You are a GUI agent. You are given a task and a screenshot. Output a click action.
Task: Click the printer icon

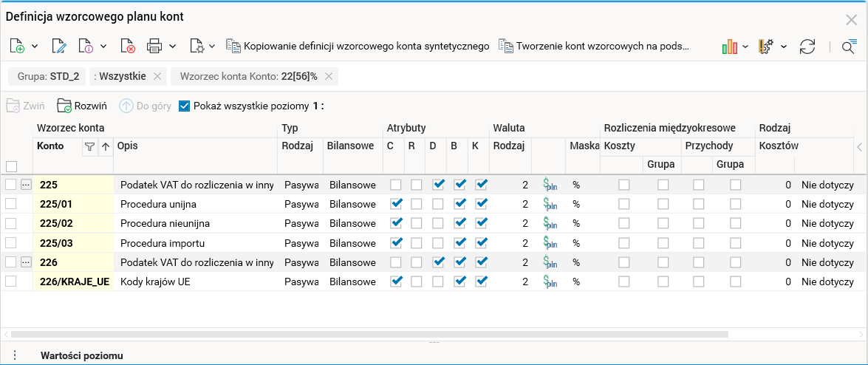[154, 47]
